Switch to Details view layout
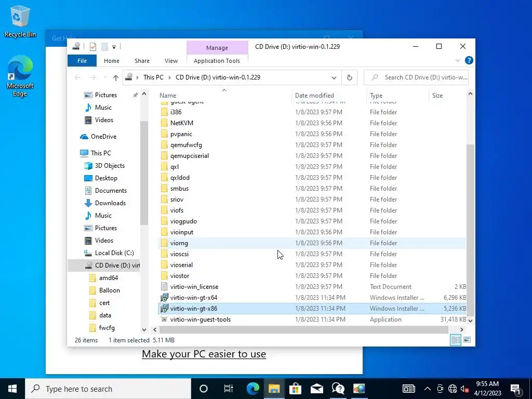The image size is (532, 399). click(x=456, y=340)
